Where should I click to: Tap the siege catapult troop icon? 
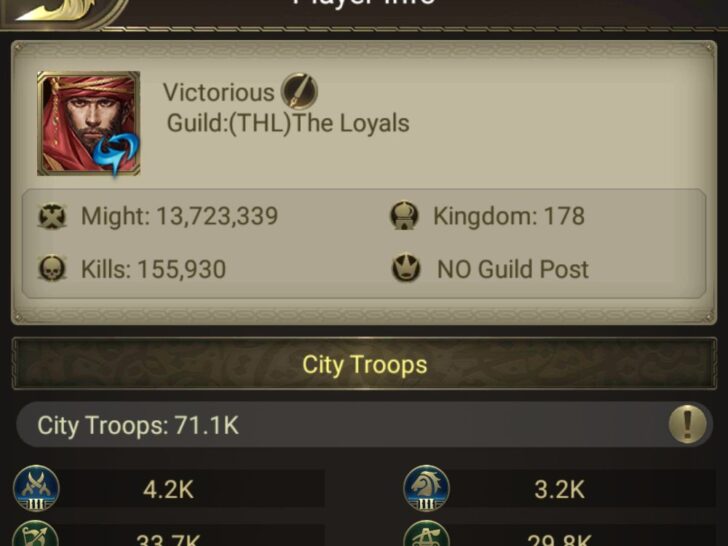pyautogui.click(x=426, y=533)
